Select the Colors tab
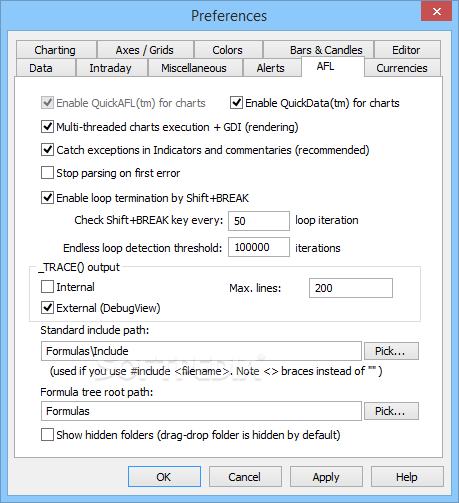The height and width of the screenshot is (503, 459). (x=228, y=50)
